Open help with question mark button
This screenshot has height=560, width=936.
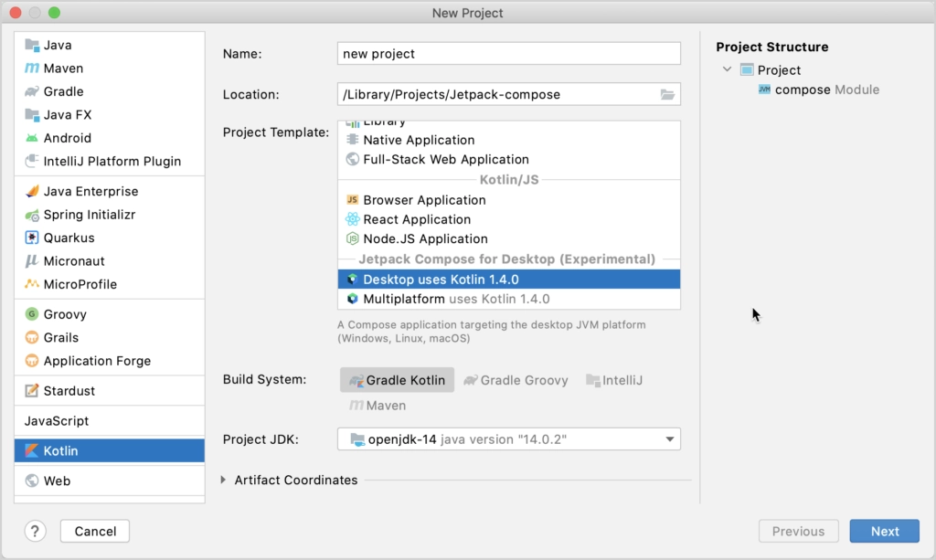point(36,531)
